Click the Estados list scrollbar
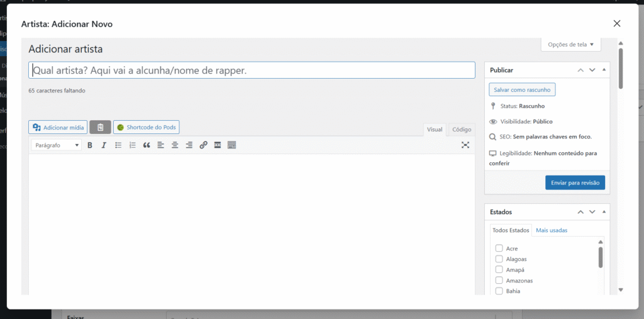 (x=601, y=258)
